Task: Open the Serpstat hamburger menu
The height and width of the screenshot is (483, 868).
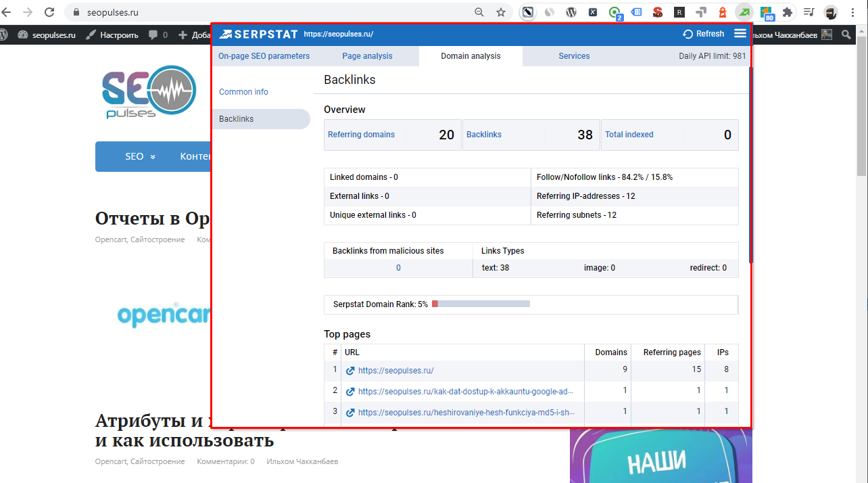Action: point(740,34)
